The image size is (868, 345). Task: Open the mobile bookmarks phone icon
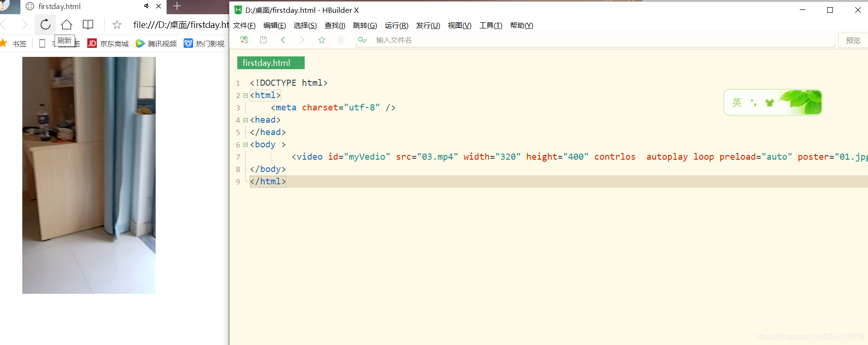point(42,44)
